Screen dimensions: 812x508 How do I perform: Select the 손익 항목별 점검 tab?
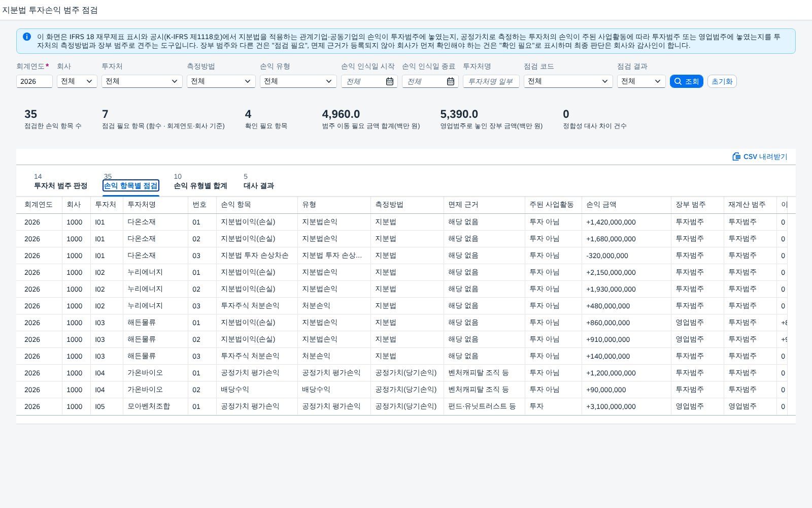(x=131, y=186)
